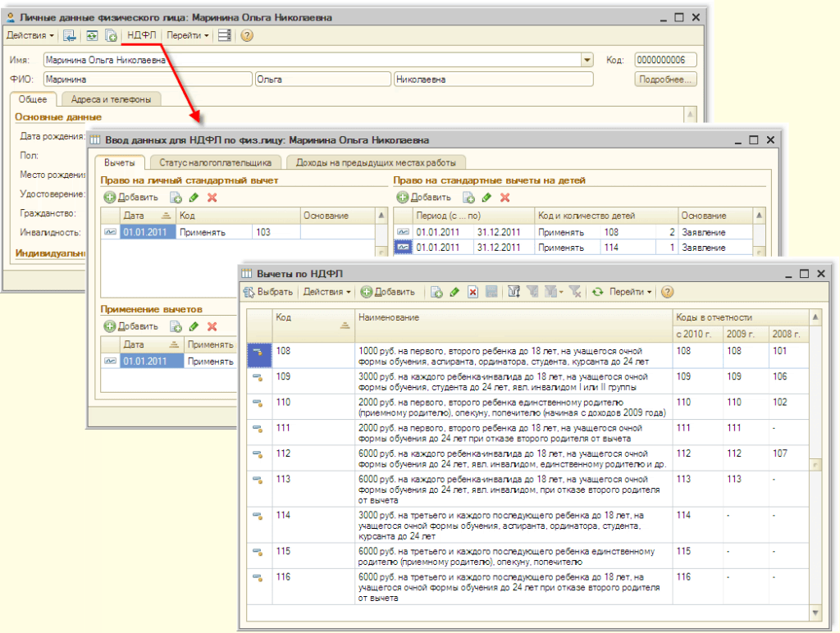Click the list settings icon in the personal data toolbar
This screenshot has width=840, height=633.
225,36
